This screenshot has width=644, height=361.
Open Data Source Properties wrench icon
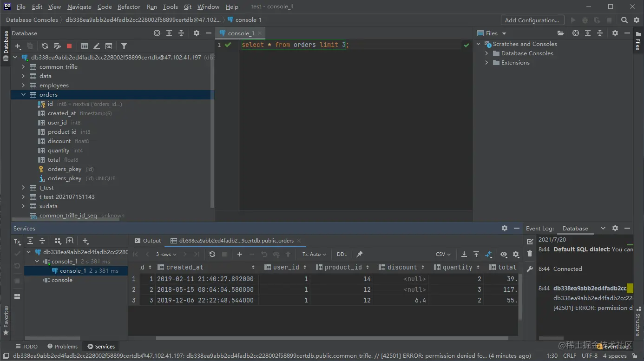tap(57, 46)
